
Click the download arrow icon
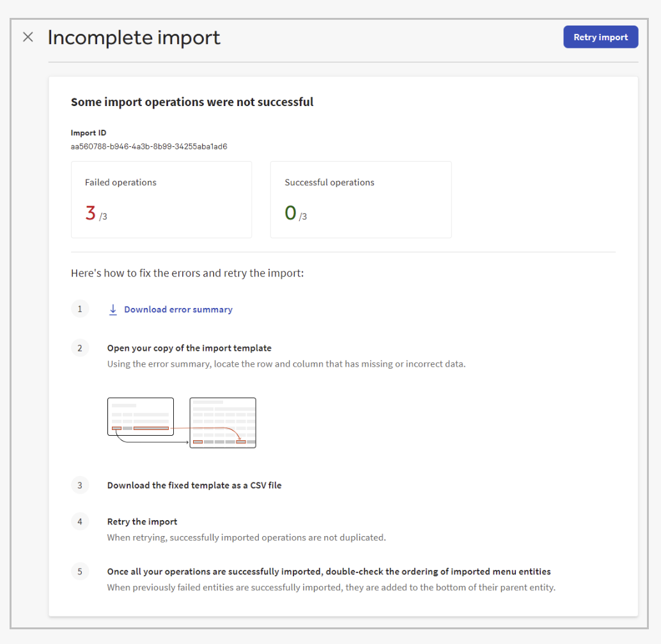[x=113, y=310]
